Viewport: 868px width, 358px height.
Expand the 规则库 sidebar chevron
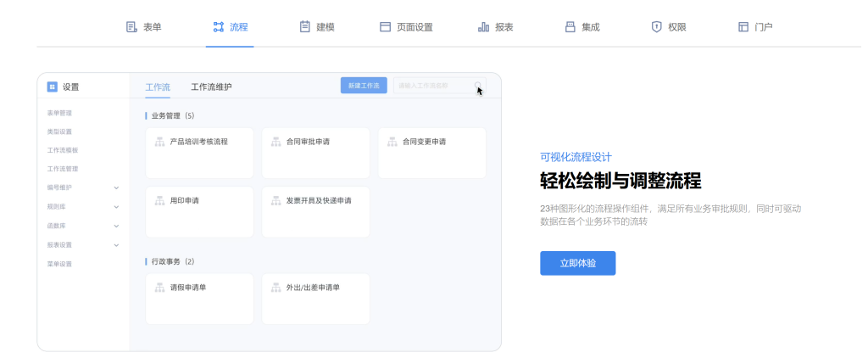116,207
